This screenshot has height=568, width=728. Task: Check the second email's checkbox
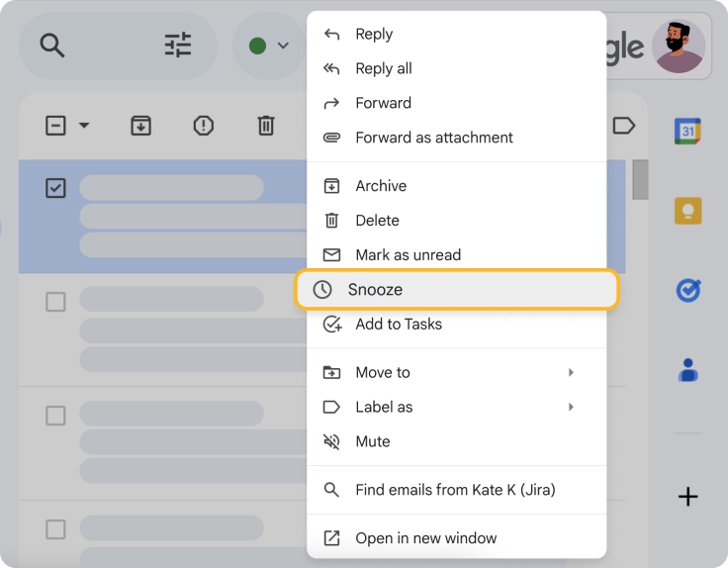[55, 302]
